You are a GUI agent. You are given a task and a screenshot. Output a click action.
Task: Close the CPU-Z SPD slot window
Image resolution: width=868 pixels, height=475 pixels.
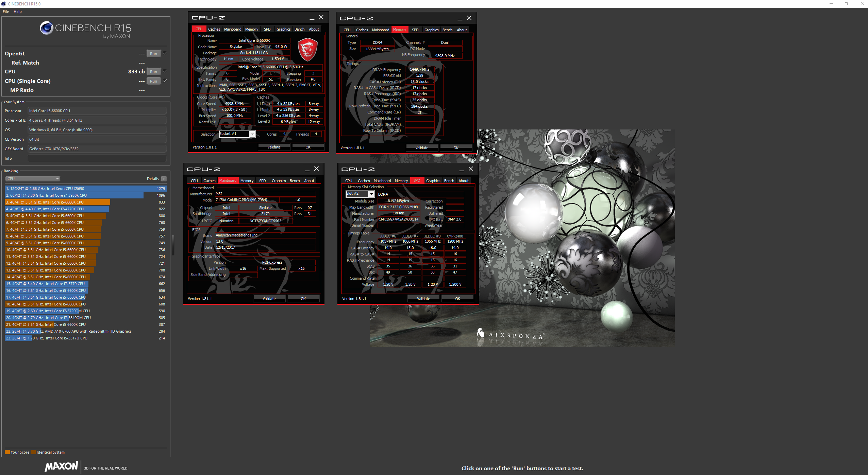point(471,169)
